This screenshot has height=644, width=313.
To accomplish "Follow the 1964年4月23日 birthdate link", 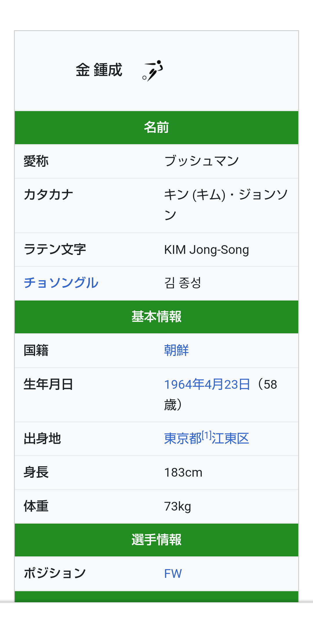I will point(207,384).
